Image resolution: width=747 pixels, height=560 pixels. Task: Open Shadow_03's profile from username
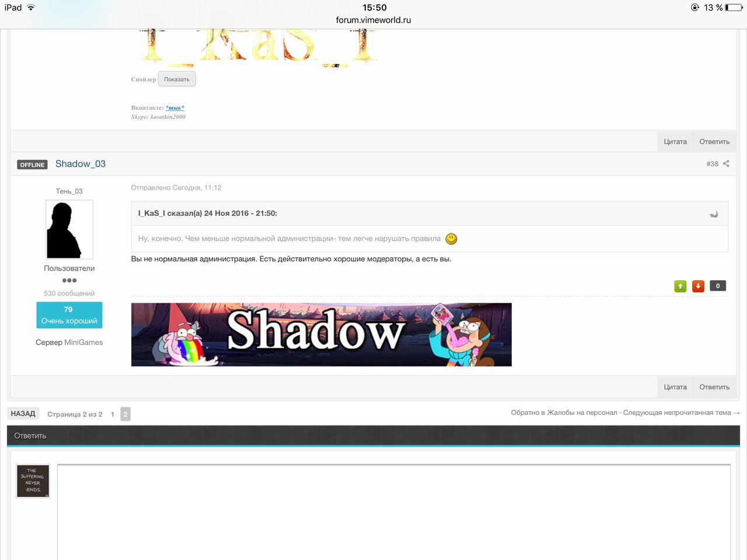[81, 164]
